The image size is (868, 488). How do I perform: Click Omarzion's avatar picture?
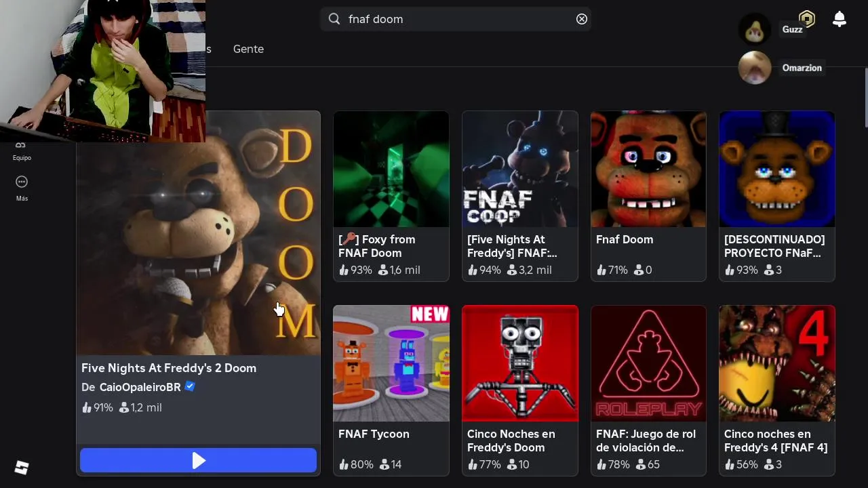pos(754,68)
